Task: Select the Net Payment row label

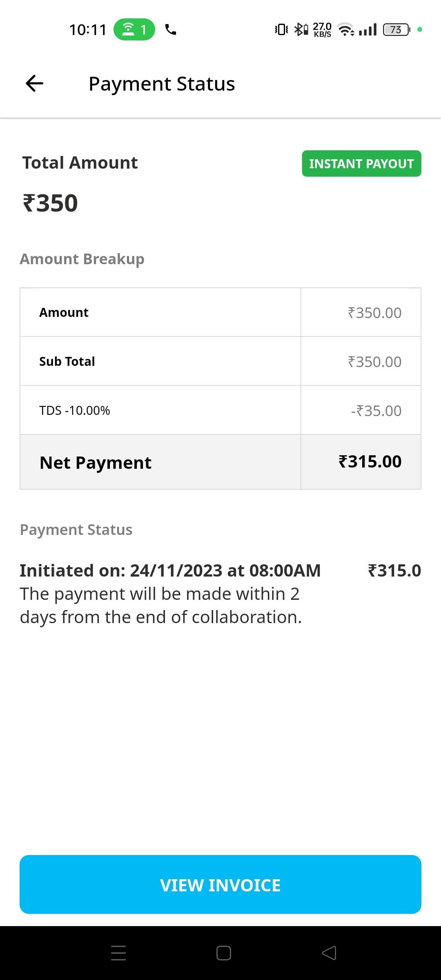Action: [x=96, y=462]
